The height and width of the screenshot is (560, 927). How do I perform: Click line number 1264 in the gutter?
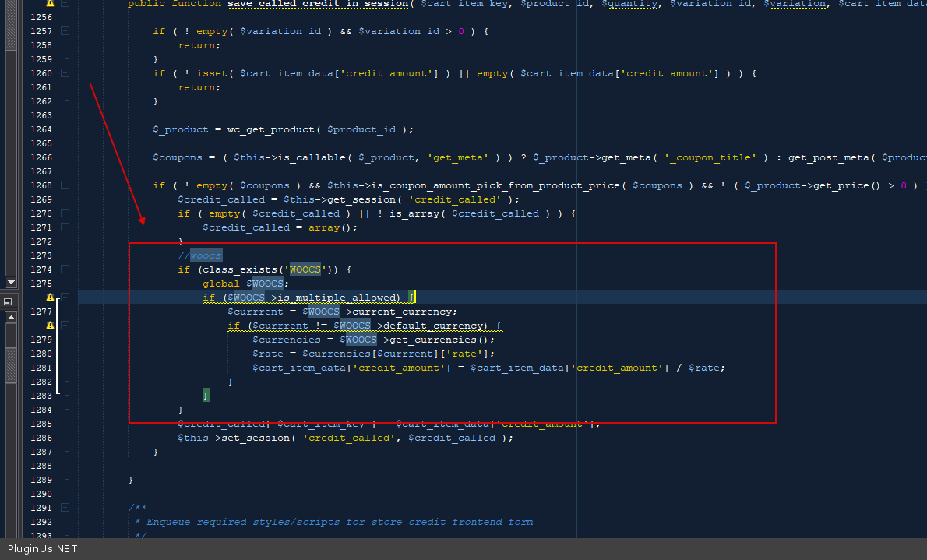tap(40, 129)
